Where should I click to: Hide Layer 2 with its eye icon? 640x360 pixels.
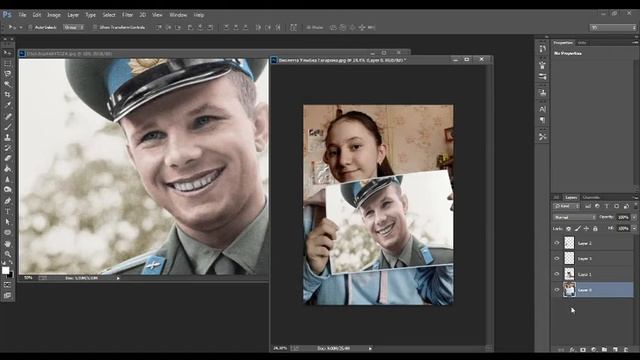557,243
